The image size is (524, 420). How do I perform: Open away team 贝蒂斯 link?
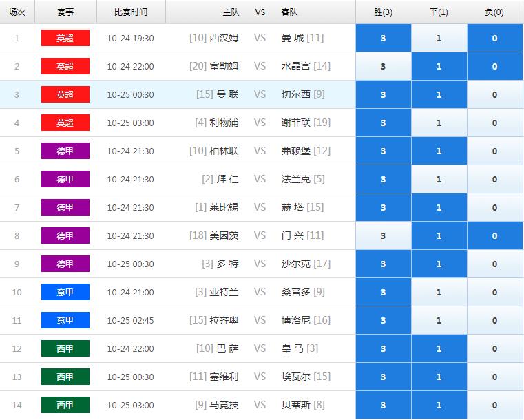pyautogui.click(x=296, y=405)
